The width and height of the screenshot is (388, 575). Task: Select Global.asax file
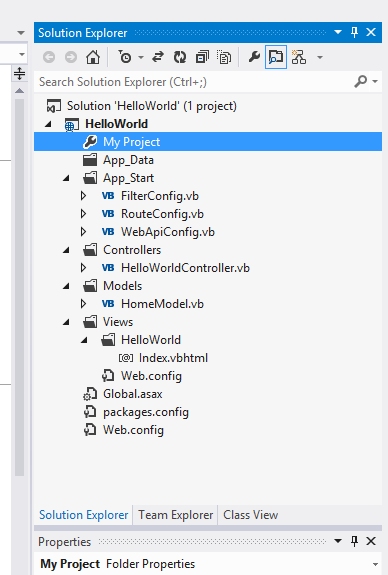click(x=132, y=393)
